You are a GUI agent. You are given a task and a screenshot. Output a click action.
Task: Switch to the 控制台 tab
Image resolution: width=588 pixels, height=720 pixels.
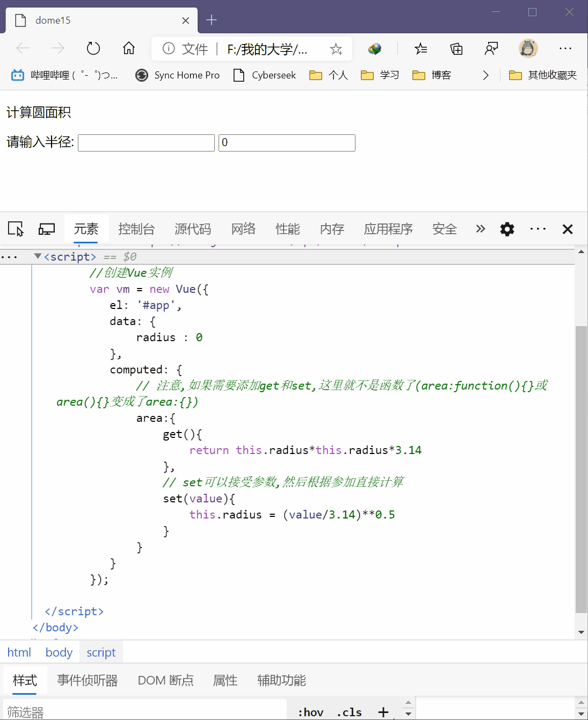pyautogui.click(x=136, y=229)
